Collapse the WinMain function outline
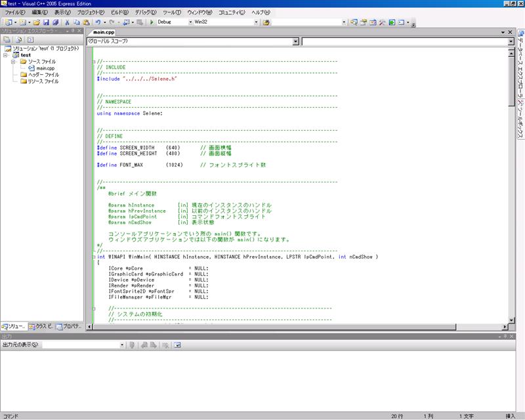 click(94, 257)
